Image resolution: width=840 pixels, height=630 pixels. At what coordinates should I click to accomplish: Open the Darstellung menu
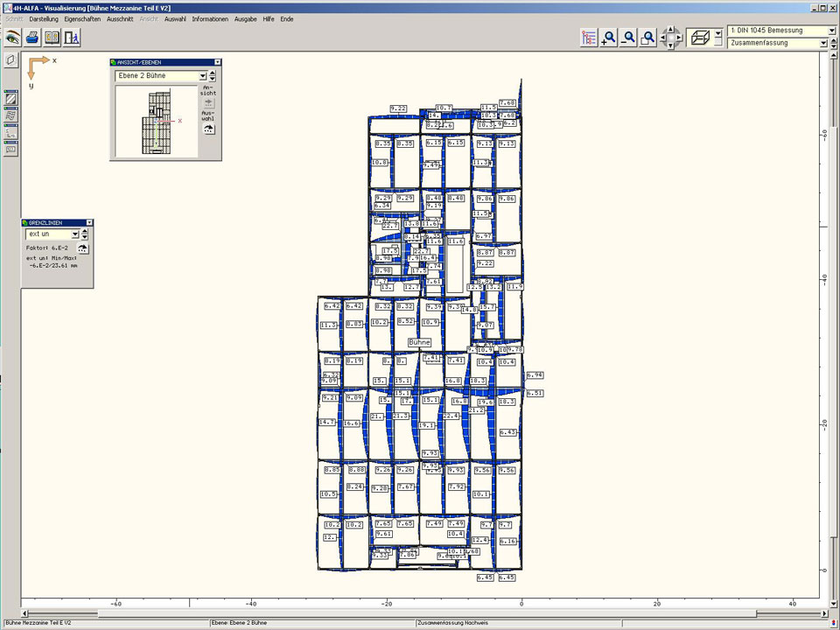coord(44,18)
